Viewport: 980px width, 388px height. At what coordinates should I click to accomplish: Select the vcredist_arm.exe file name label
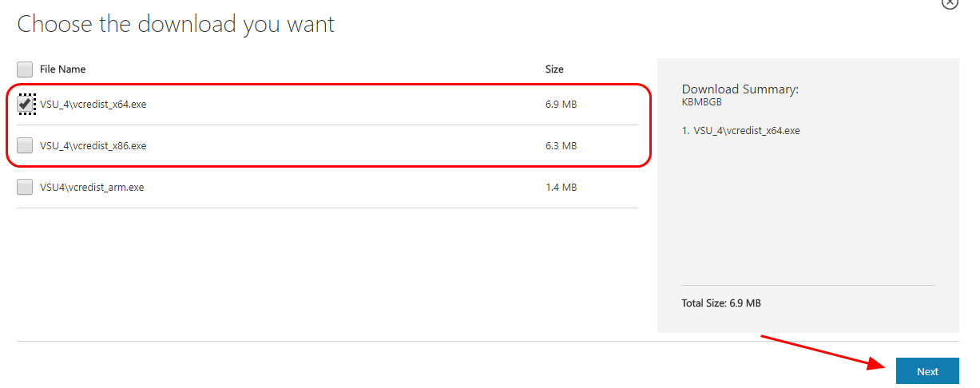point(92,188)
